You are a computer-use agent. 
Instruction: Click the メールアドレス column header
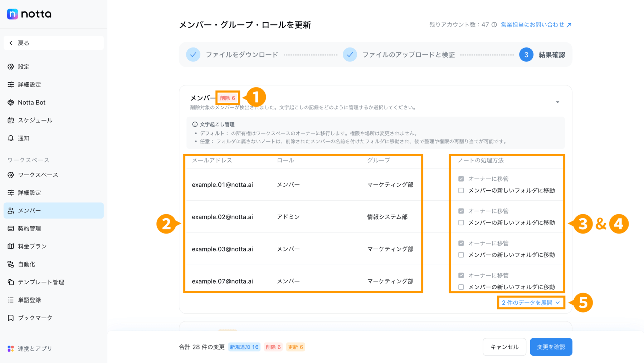point(212,160)
